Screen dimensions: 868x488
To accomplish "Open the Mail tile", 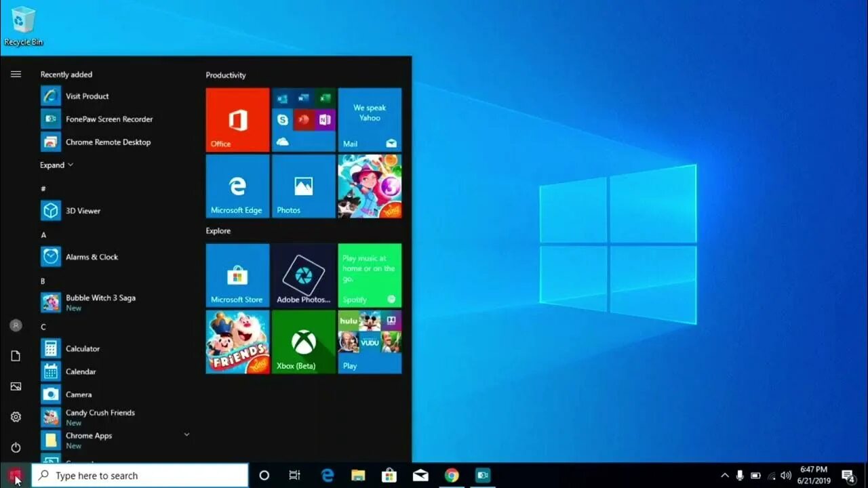I will pyautogui.click(x=370, y=119).
